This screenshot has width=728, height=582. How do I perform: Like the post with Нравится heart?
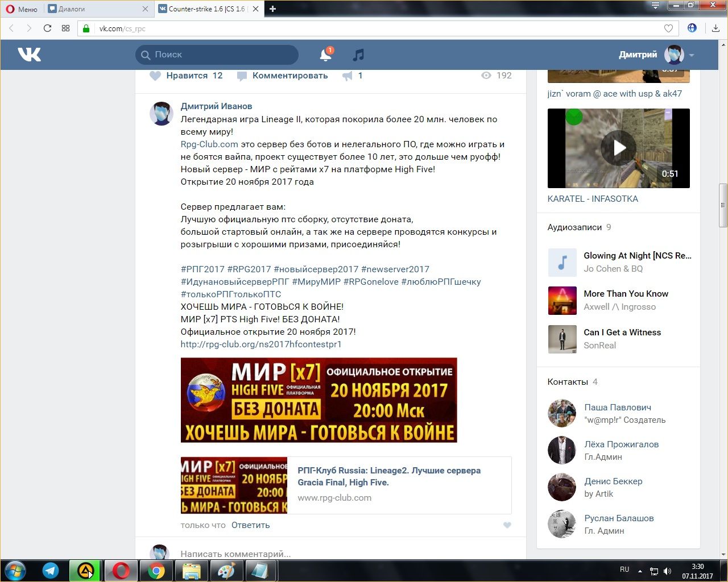coord(186,76)
